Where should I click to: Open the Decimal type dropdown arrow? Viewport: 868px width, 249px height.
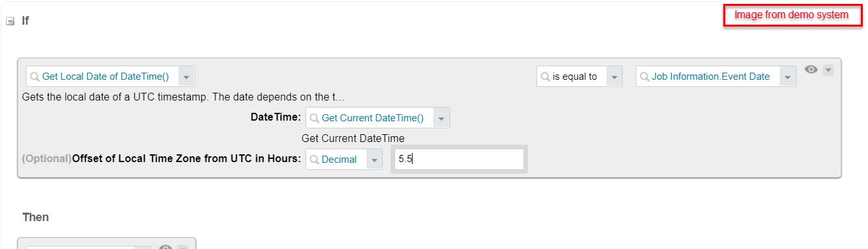pyautogui.click(x=374, y=160)
